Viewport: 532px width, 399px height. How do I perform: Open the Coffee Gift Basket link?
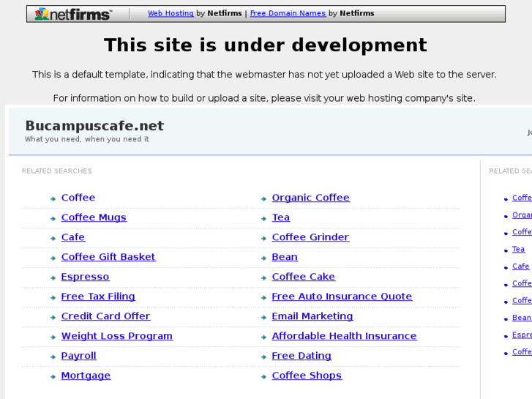tap(108, 257)
